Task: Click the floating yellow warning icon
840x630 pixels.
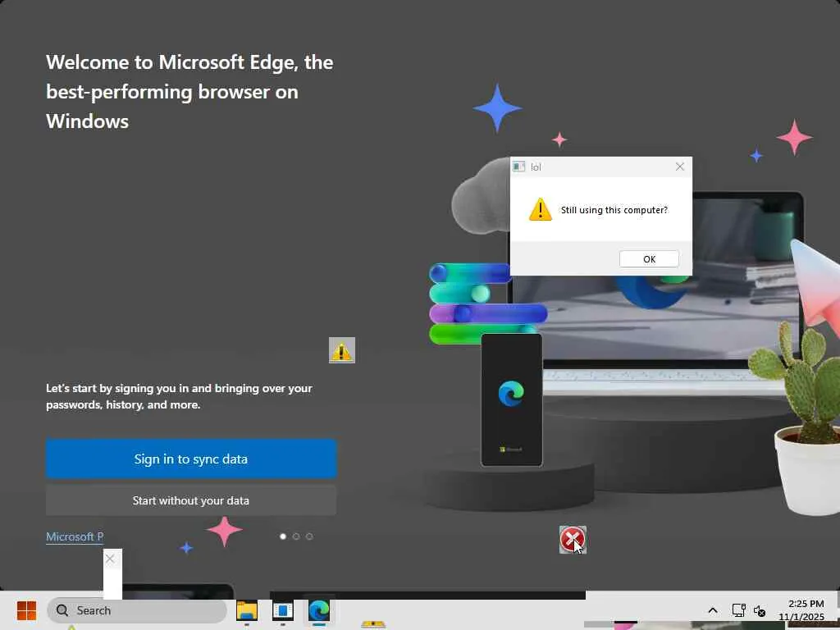Action: point(342,350)
